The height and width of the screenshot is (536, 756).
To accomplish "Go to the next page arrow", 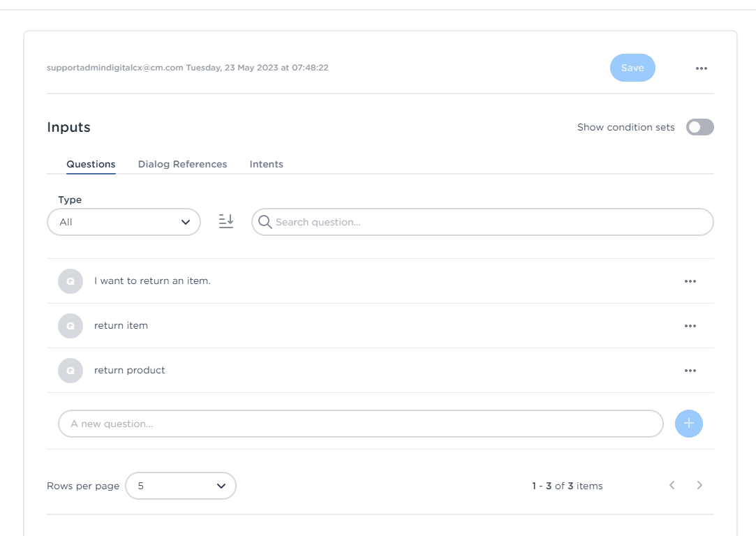I will tap(699, 486).
